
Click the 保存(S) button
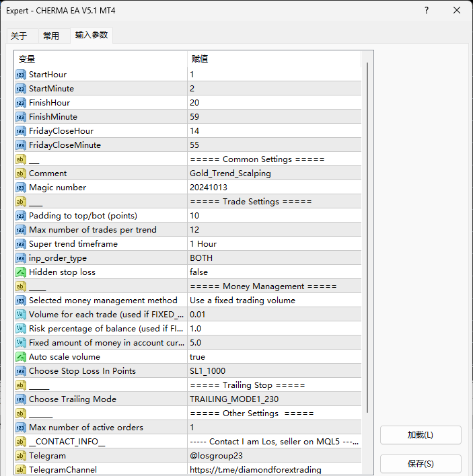pos(421,463)
